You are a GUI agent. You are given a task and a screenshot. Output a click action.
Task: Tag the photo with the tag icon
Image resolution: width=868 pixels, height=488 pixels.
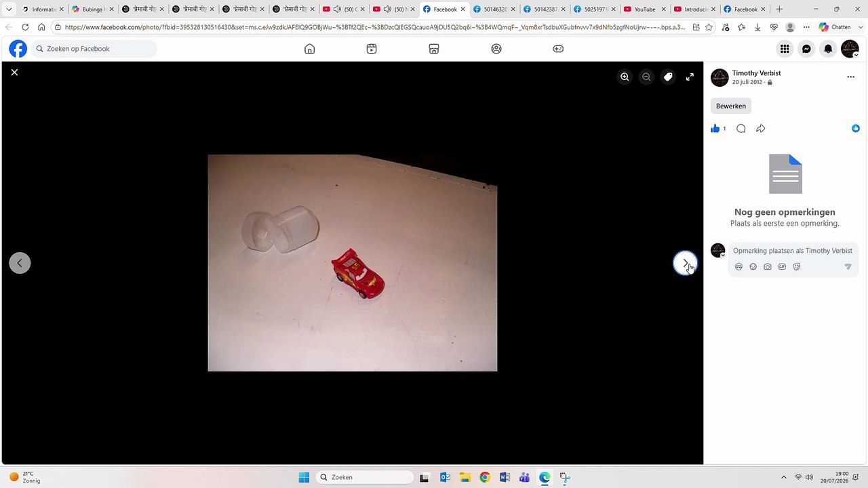pos(668,77)
